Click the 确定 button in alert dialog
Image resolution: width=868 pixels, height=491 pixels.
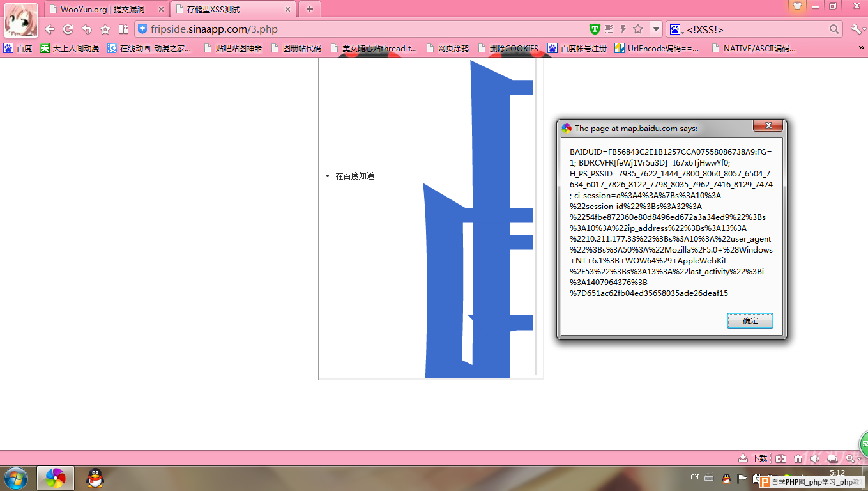[750, 321]
